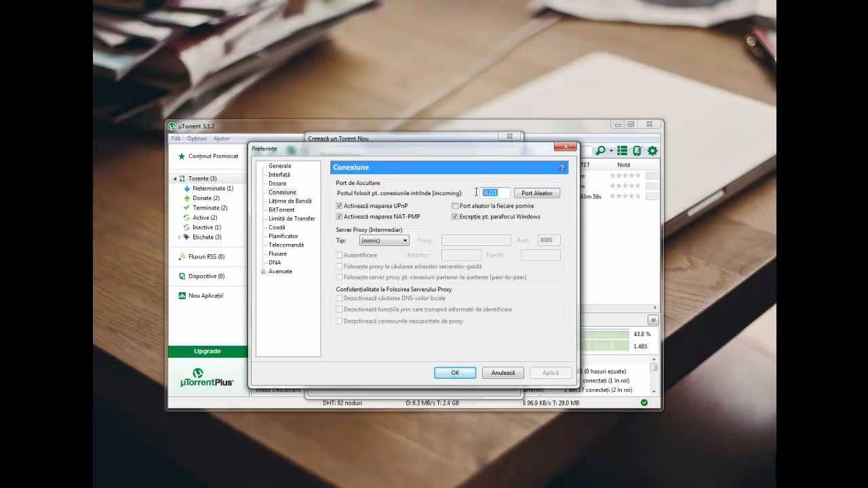
Task: Enable Port aleator la fiecare pornire
Action: coord(455,206)
